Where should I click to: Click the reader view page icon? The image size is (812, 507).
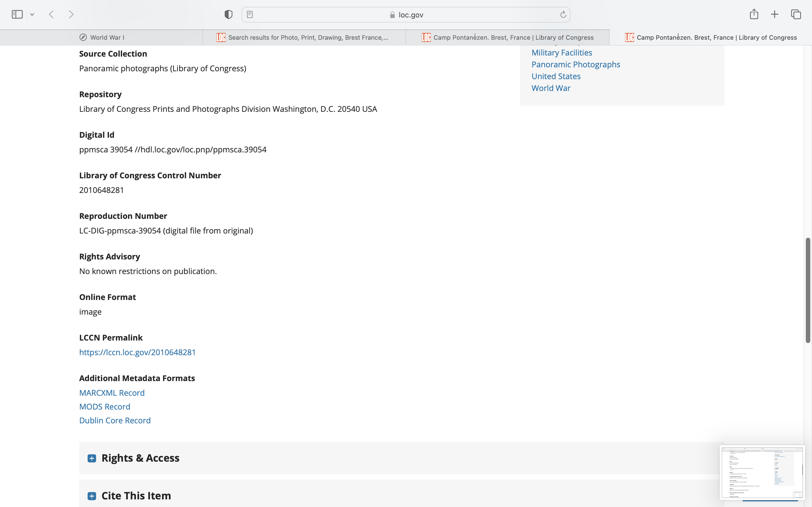coord(250,14)
